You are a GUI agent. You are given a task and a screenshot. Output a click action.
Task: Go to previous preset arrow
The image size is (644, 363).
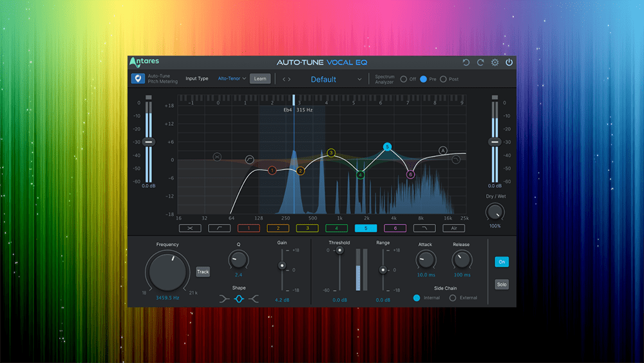coord(284,79)
